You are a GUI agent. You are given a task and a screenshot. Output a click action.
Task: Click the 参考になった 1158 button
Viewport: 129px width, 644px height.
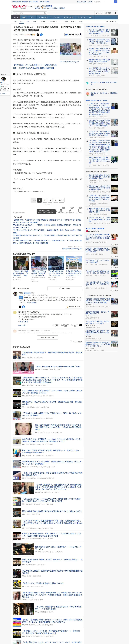pyautogui.click(x=73, y=307)
